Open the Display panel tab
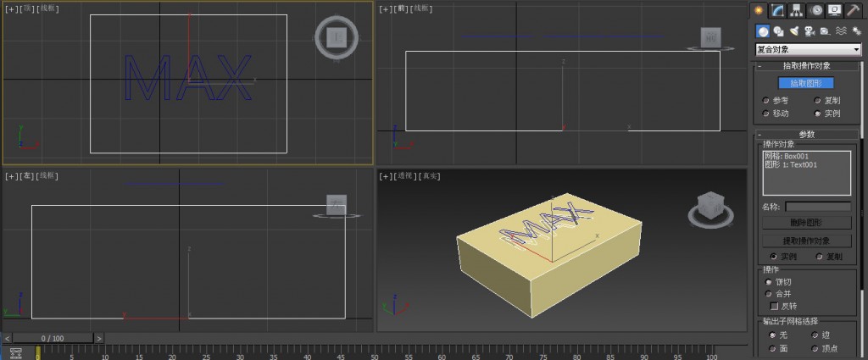Viewport: 868px width, 360px height. (x=834, y=9)
